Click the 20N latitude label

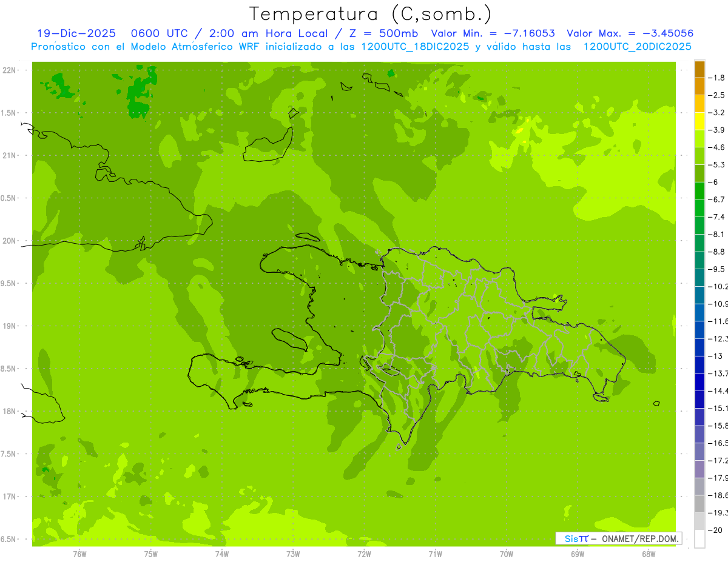[9, 241]
